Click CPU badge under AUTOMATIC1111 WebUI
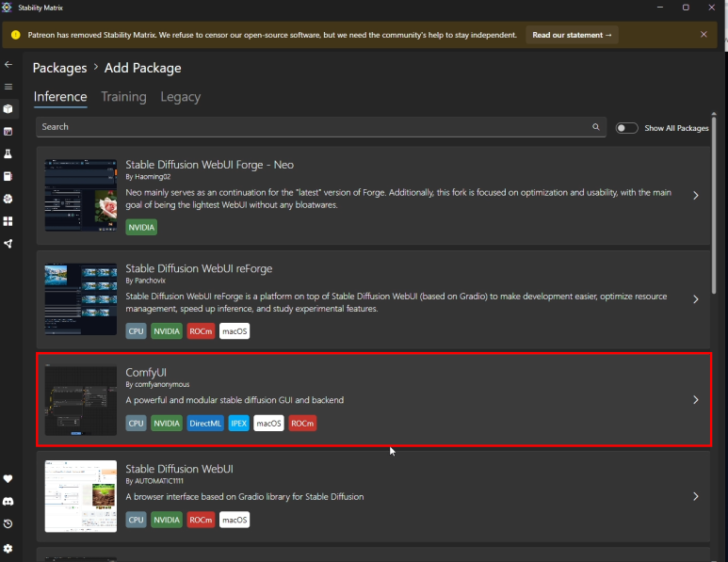The height and width of the screenshot is (562, 728). (x=136, y=520)
